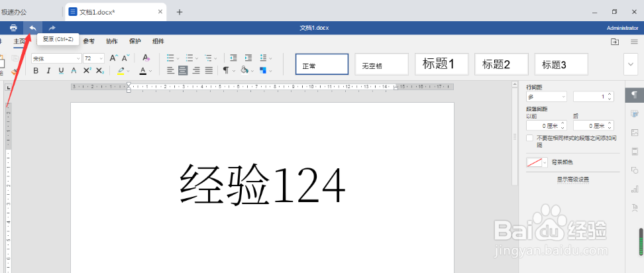Apply the 标题3 style
The width and height of the screenshot is (644, 273).
click(x=561, y=64)
